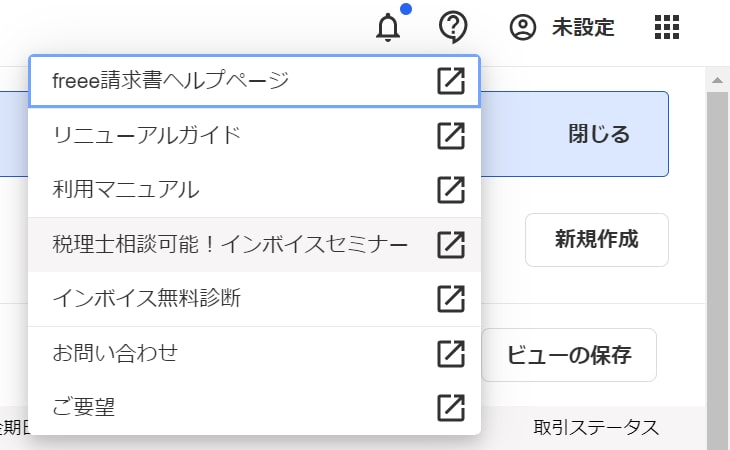The height and width of the screenshot is (450, 730).
Task: Select インボイス無料診断 menu entry
Action: click(147, 298)
